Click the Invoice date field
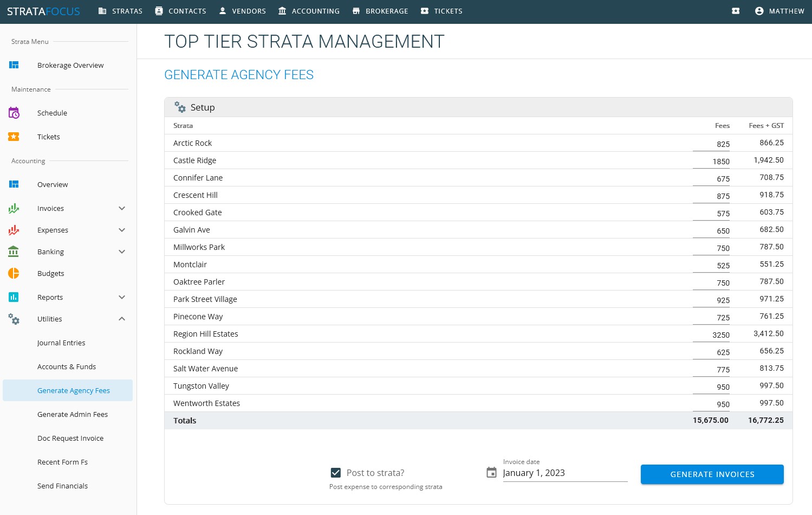 tap(564, 473)
